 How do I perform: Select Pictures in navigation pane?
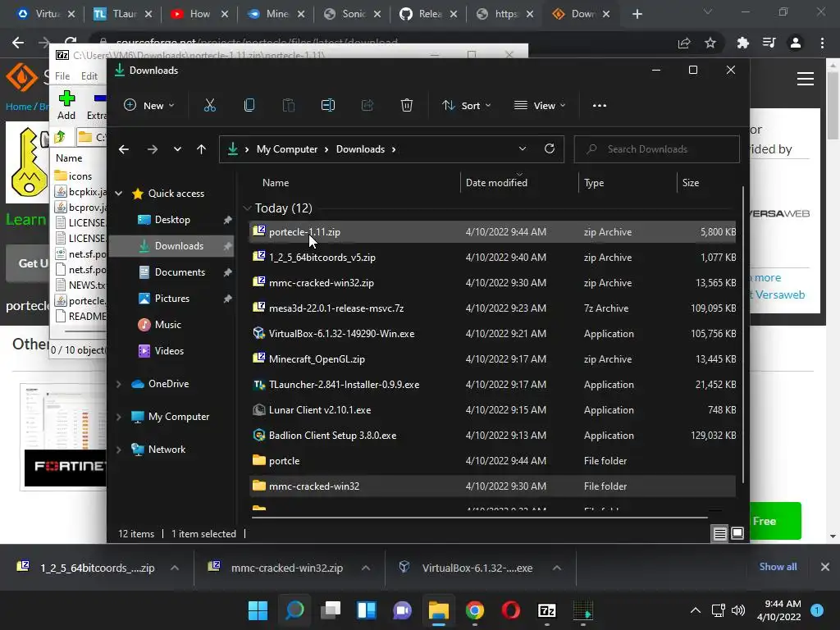(172, 299)
